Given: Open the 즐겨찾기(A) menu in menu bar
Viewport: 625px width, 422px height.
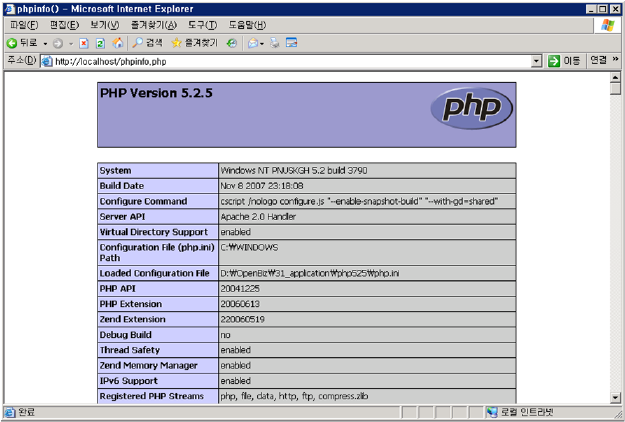Looking at the screenshot, I should 153,25.
